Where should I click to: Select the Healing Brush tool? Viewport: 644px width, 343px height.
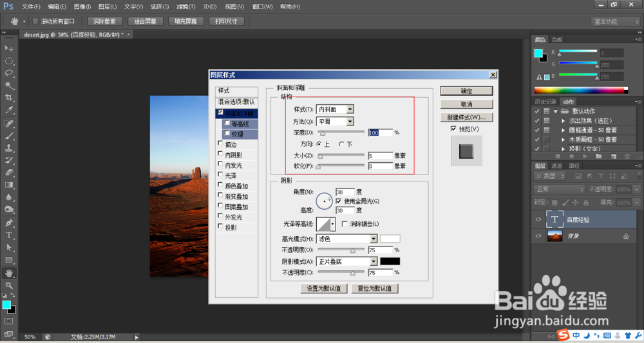(x=8, y=124)
